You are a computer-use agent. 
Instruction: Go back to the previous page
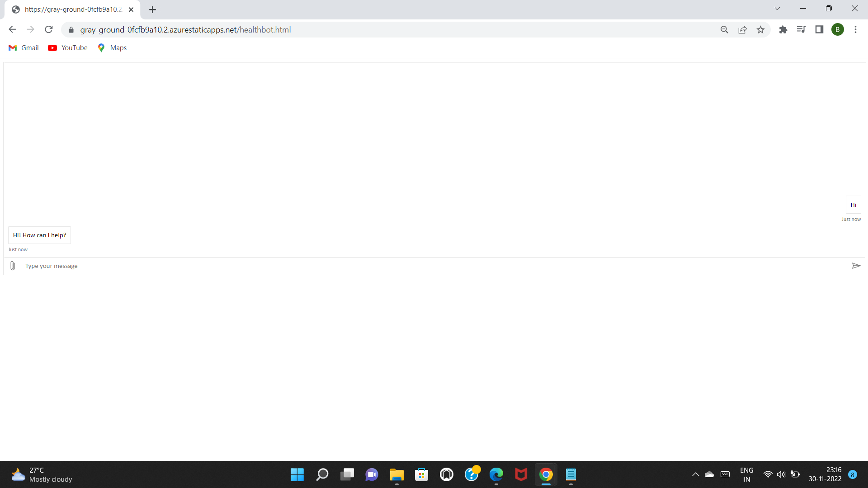tap(12, 29)
